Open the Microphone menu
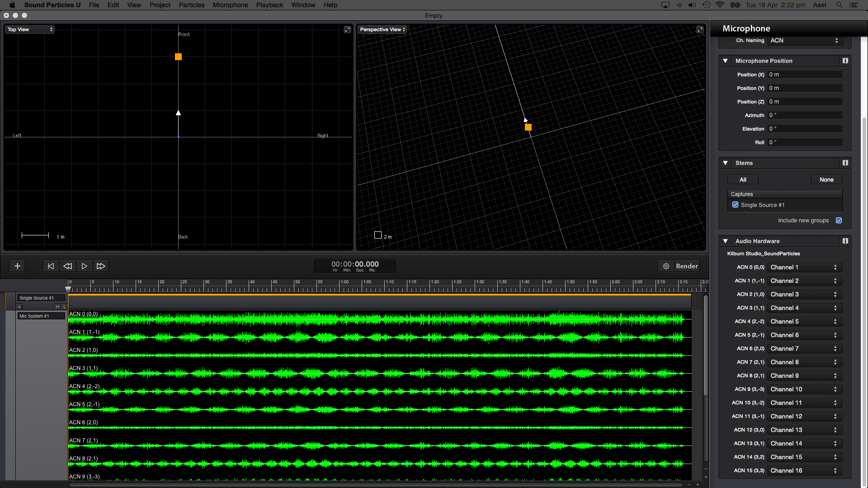The image size is (868, 488). (231, 5)
